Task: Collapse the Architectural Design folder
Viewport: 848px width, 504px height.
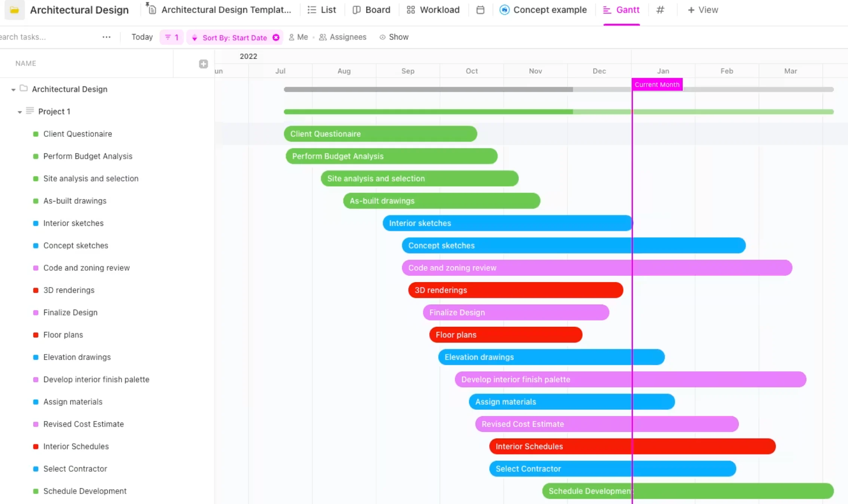Action: tap(13, 89)
